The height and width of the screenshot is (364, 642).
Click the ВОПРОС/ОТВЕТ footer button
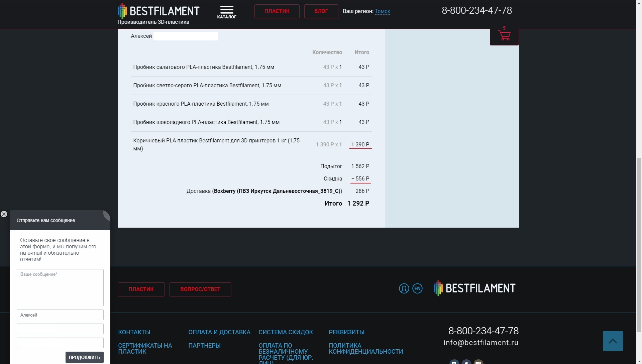(x=200, y=289)
